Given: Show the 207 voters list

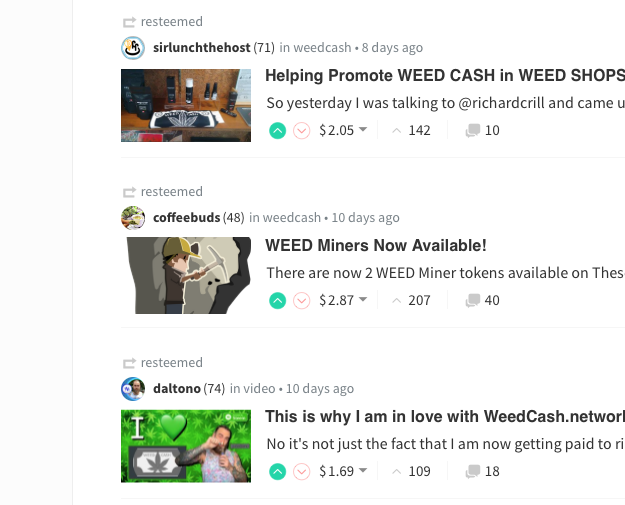Looking at the screenshot, I should coord(411,300).
